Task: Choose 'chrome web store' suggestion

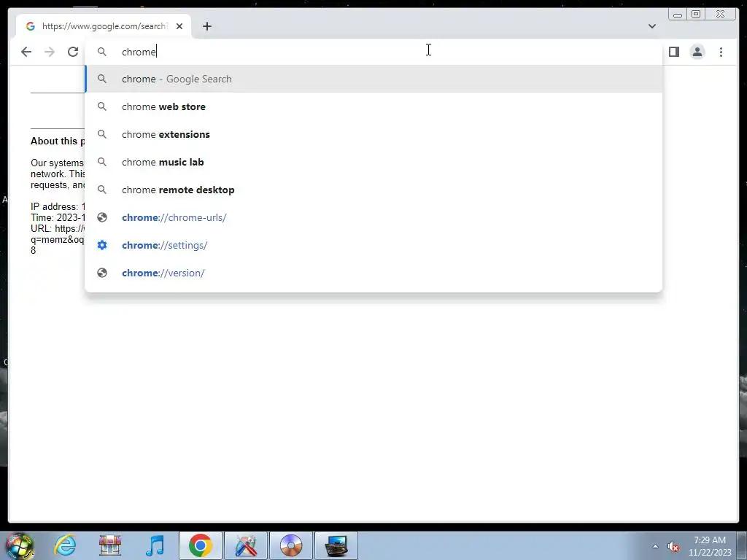Action: (373, 106)
